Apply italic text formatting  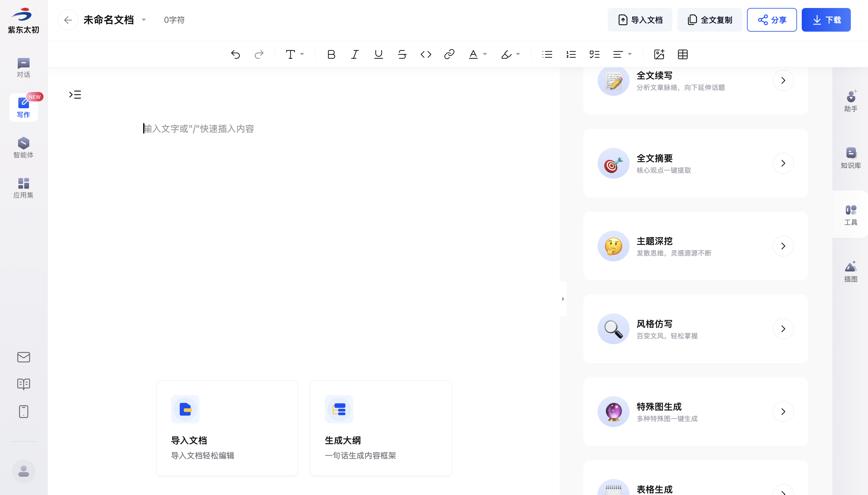355,54
